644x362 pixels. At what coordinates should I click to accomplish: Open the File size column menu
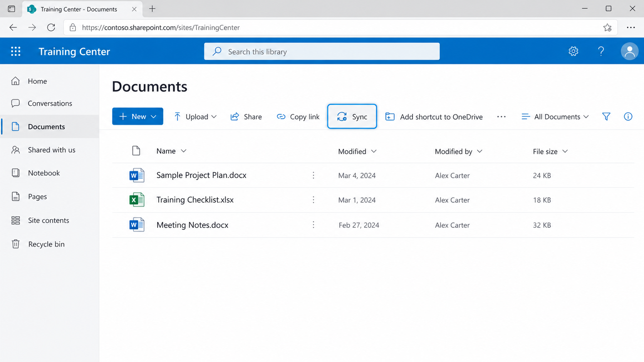point(550,152)
